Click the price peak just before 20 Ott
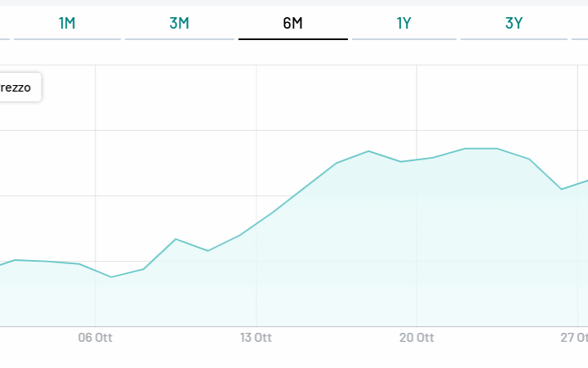588x368 pixels. point(369,151)
